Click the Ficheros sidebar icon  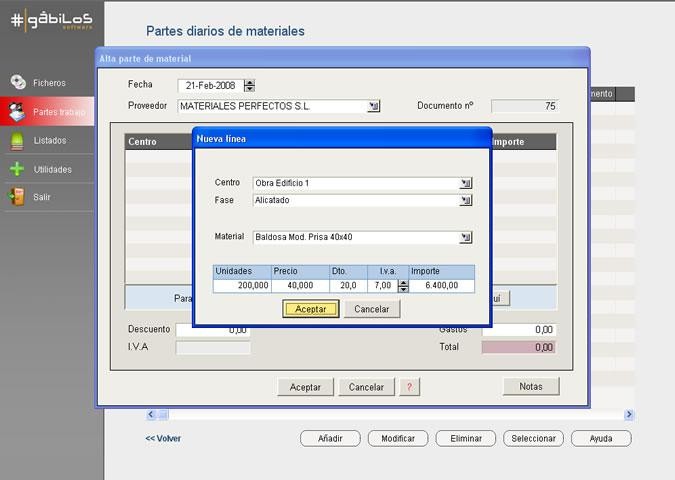pyautogui.click(x=17, y=83)
